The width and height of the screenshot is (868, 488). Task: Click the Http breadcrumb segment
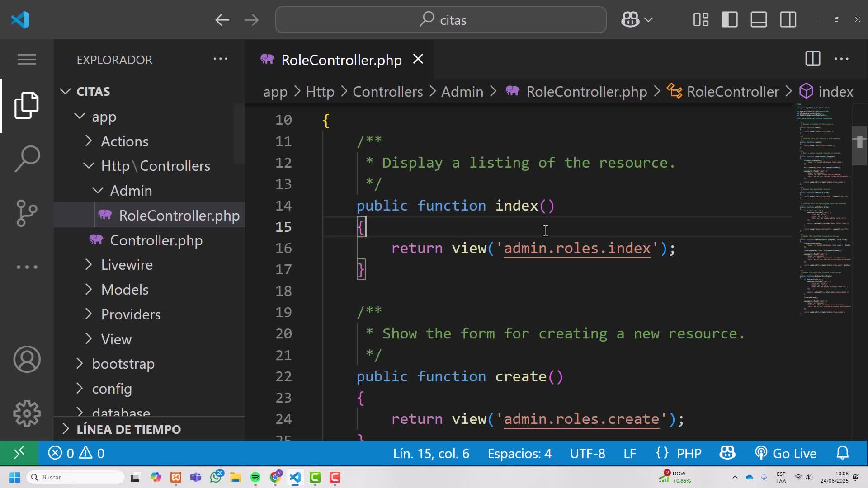coord(320,92)
